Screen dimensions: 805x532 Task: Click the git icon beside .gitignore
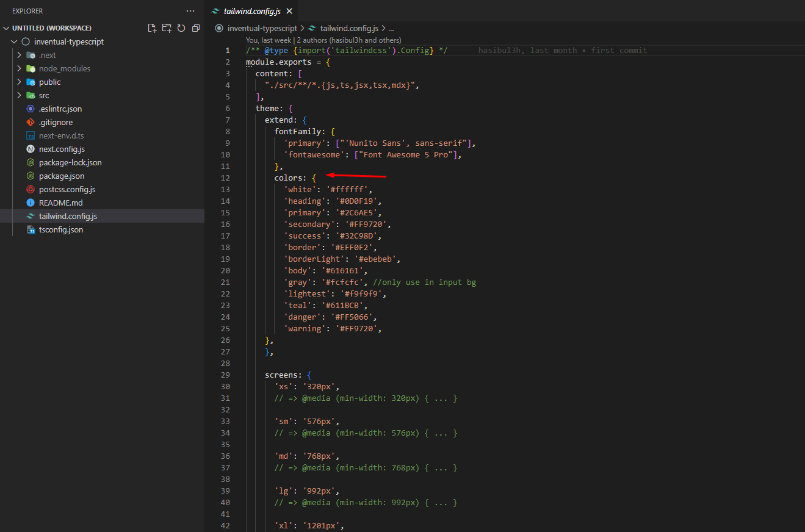[31, 122]
